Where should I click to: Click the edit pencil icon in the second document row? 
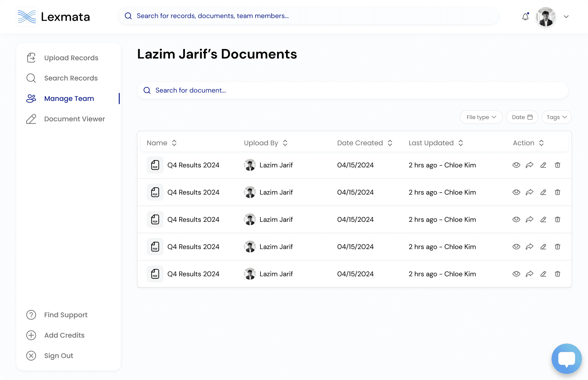543,192
